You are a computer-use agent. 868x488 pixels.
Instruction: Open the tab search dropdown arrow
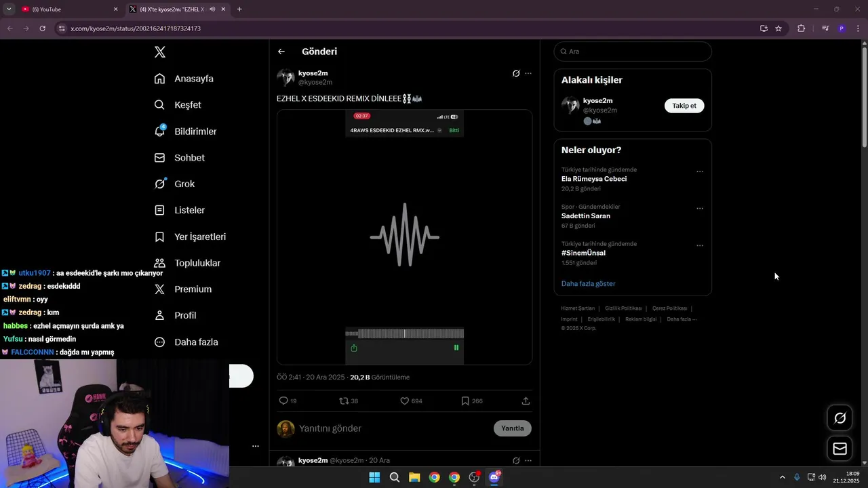pyautogui.click(x=9, y=9)
